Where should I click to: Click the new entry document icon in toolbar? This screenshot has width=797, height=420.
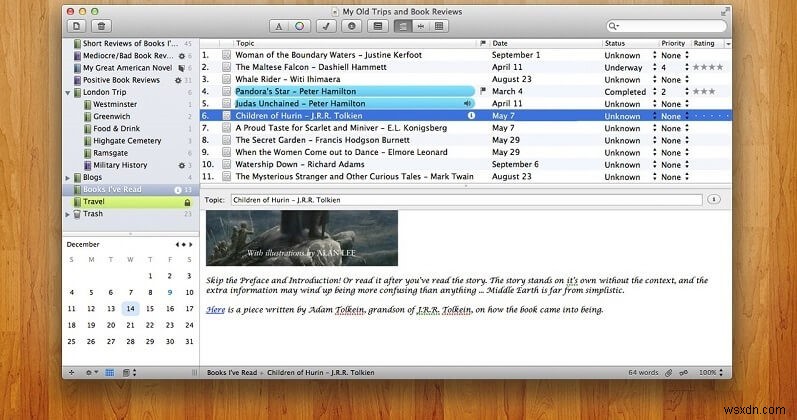pyautogui.click(x=77, y=25)
